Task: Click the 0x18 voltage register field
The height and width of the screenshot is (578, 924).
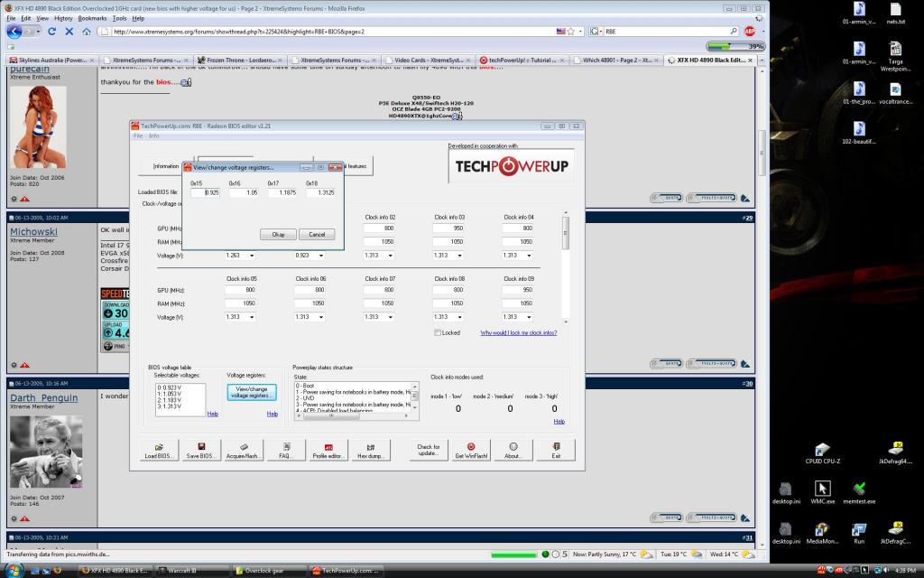Action: click(320, 193)
